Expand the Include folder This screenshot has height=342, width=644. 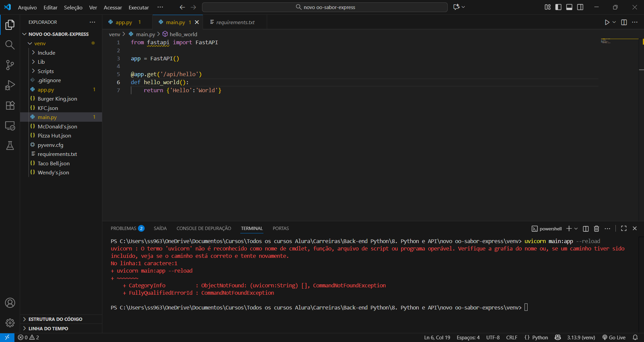(x=46, y=53)
